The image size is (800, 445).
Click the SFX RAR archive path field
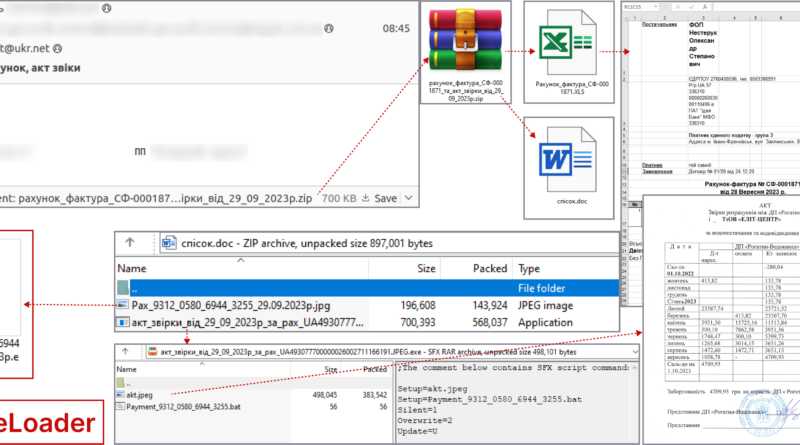(392, 352)
